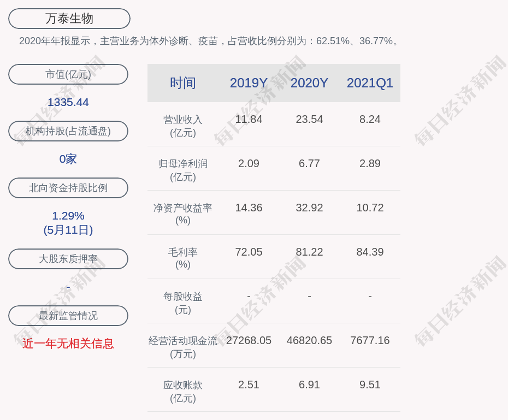Select the 净资产收益率(%) row label
This screenshot has height=420, width=508.
click(183, 214)
